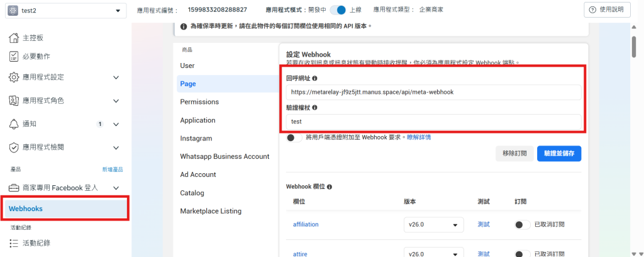Click the scrollbar up arrow

(x=634, y=27)
